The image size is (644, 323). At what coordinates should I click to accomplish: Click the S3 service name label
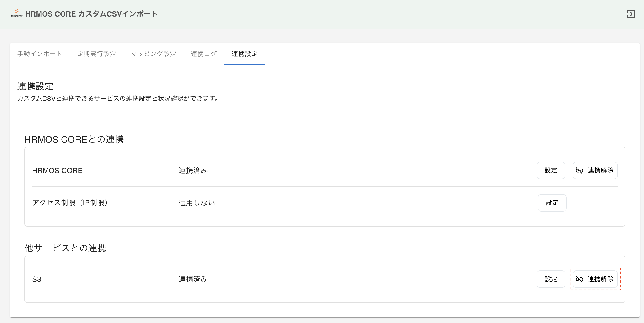point(36,279)
